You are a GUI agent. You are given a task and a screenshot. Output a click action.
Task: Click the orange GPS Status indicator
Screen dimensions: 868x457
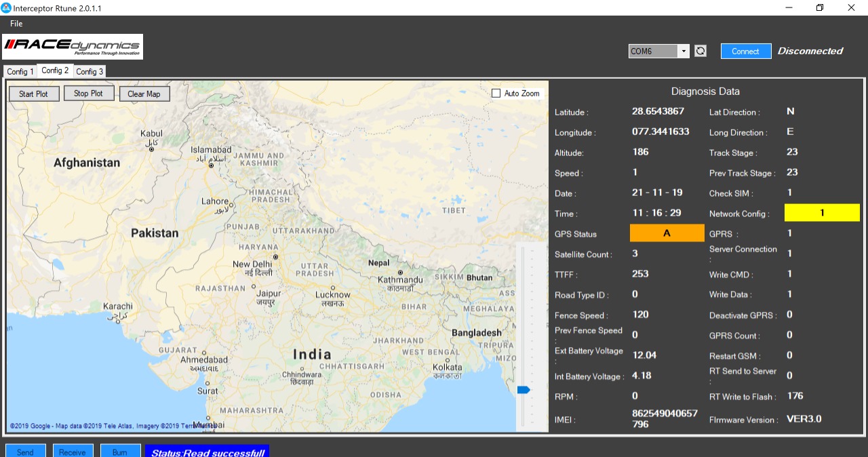click(x=667, y=233)
